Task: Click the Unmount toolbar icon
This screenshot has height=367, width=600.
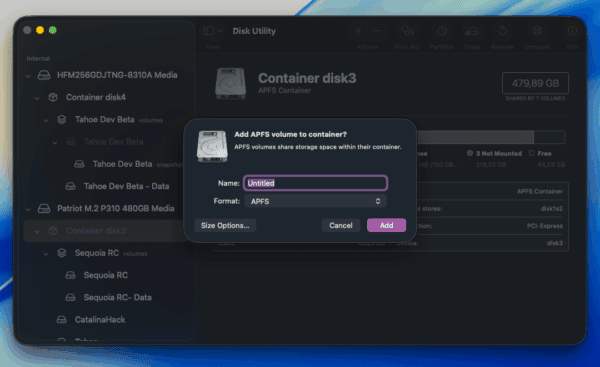Action: 537,31
